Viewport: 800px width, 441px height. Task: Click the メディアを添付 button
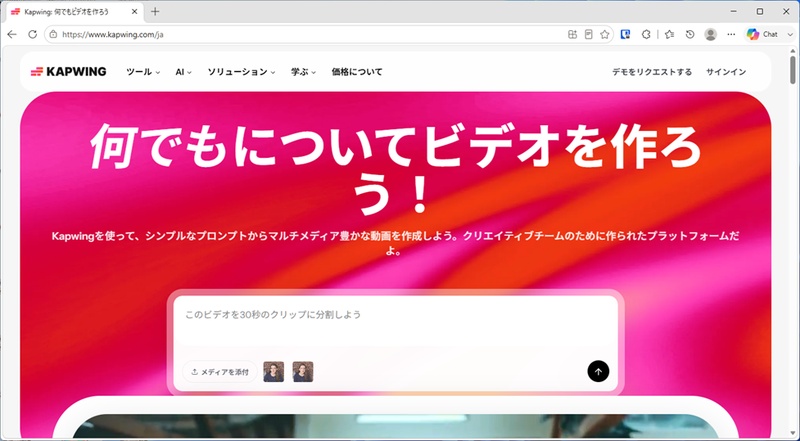220,372
